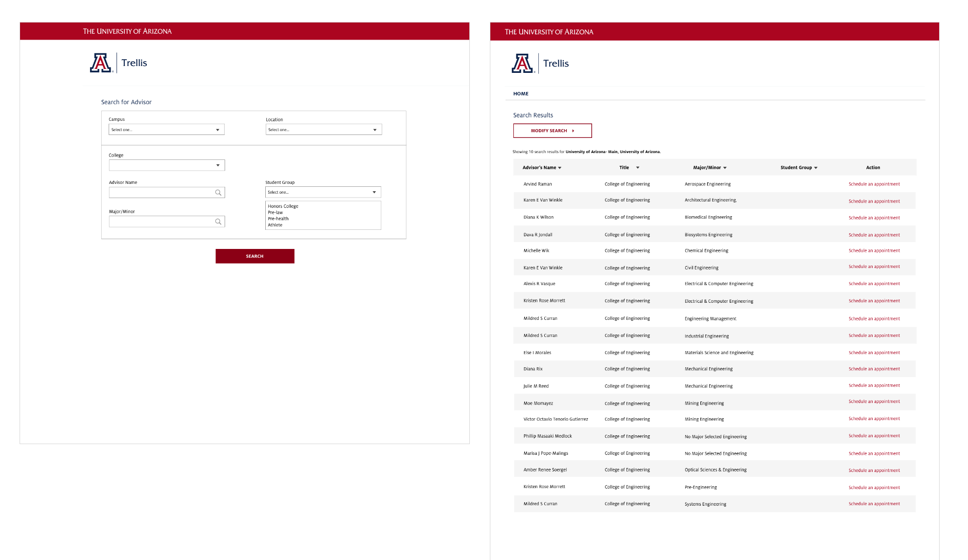Sort results by the Student Group column arrow
968x560 pixels.
815,167
